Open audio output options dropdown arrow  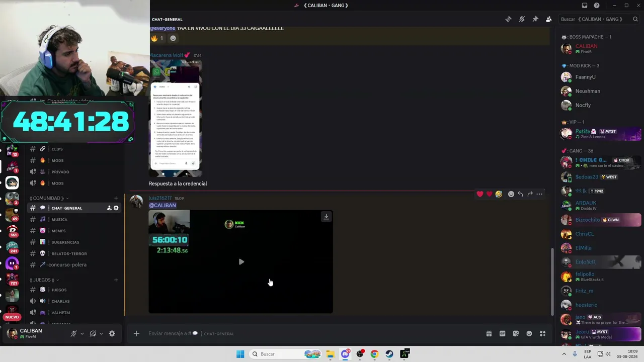coord(101,333)
